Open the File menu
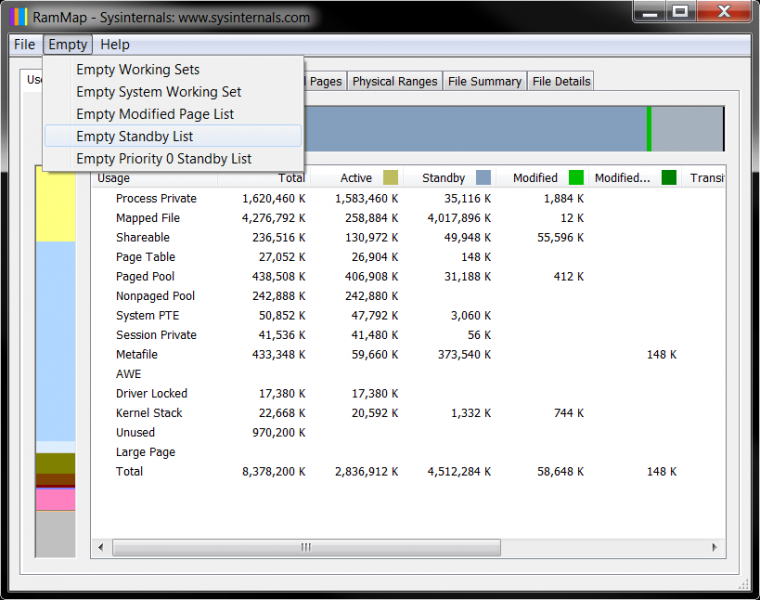The image size is (760, 600). 24,45
